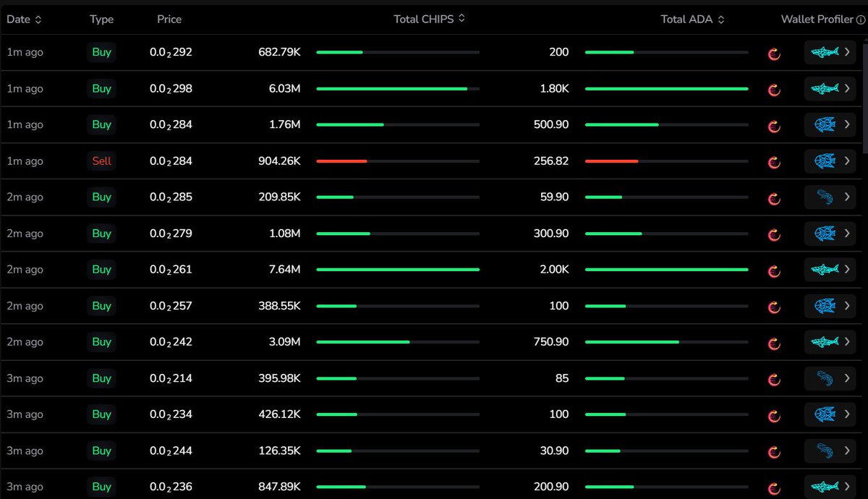Sort trades by the Total ADA column
Viewport: 868px width, 499px height.
(693, 20)
